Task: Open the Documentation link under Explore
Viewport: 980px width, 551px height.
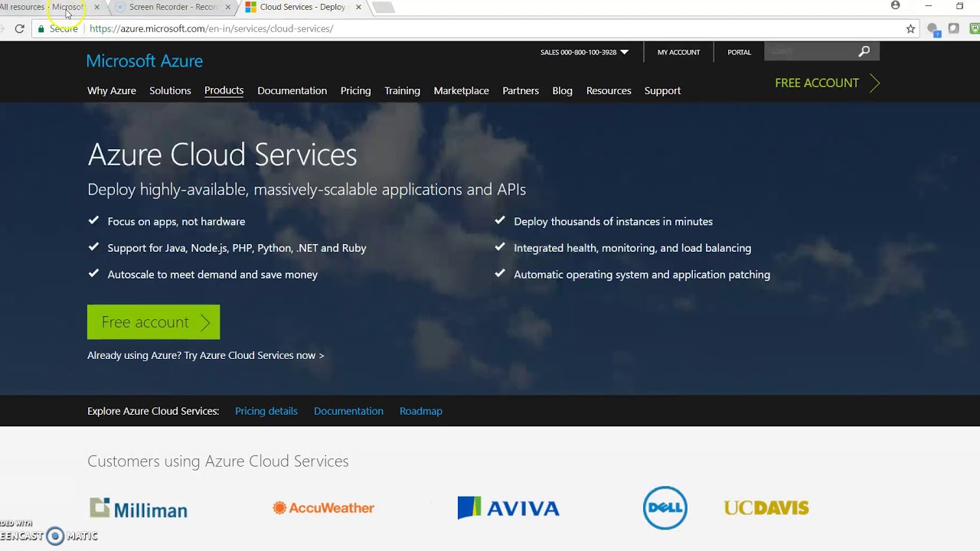Action: [348, 411]
